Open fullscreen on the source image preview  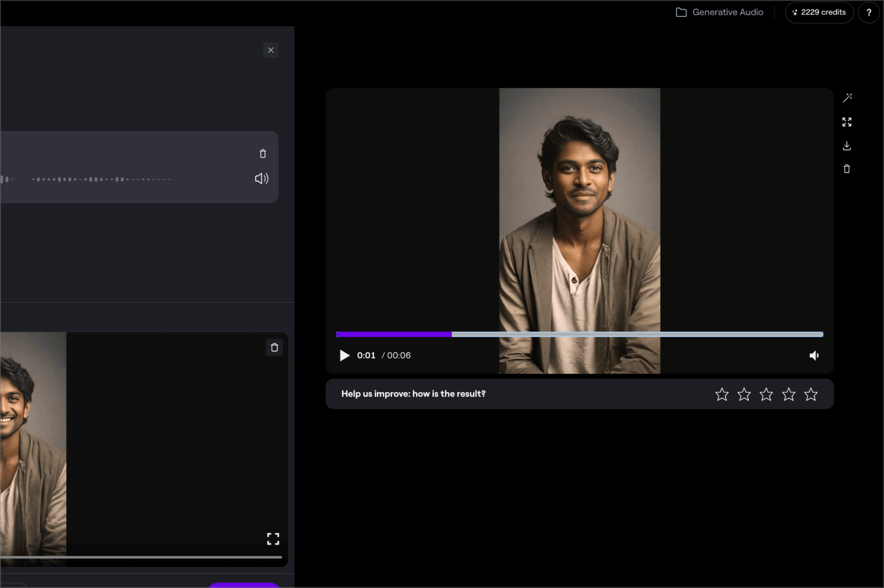273,539
